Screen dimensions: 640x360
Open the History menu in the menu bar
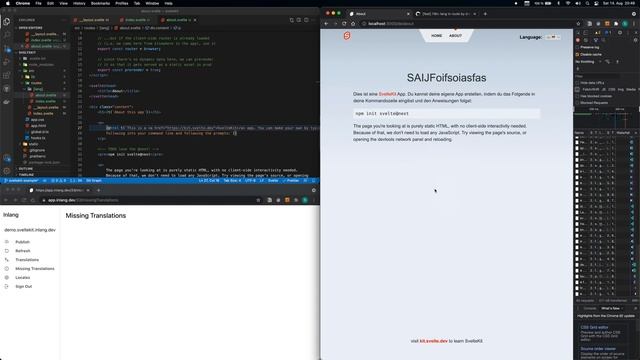[x=79, y=3]
